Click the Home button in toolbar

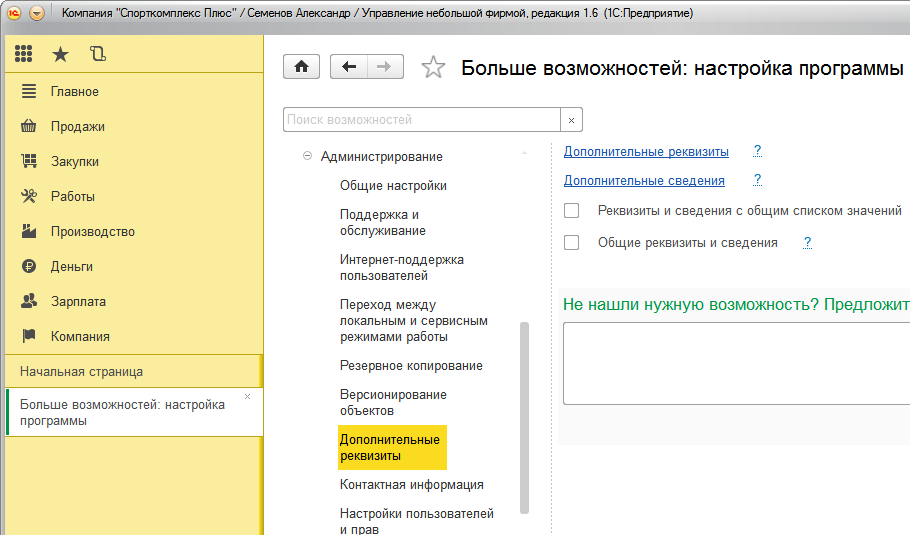(x=301, y=67)
